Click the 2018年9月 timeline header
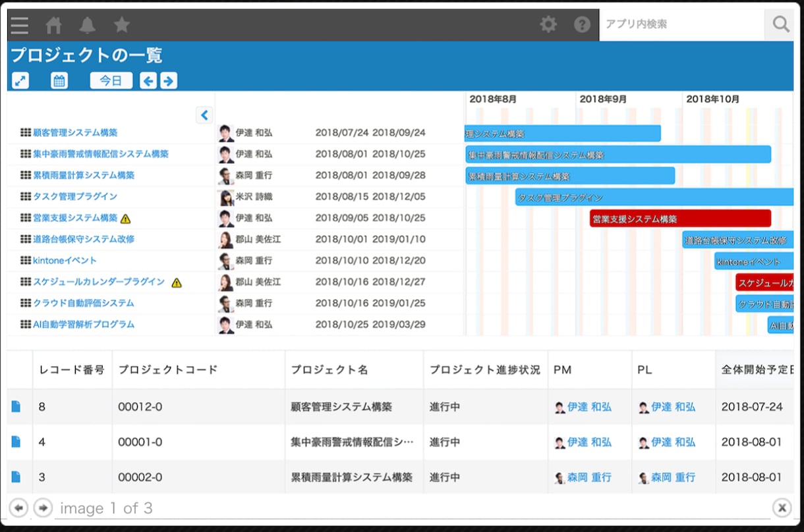The height and width of the screenshot is (532, 804). tap(603, 99)
